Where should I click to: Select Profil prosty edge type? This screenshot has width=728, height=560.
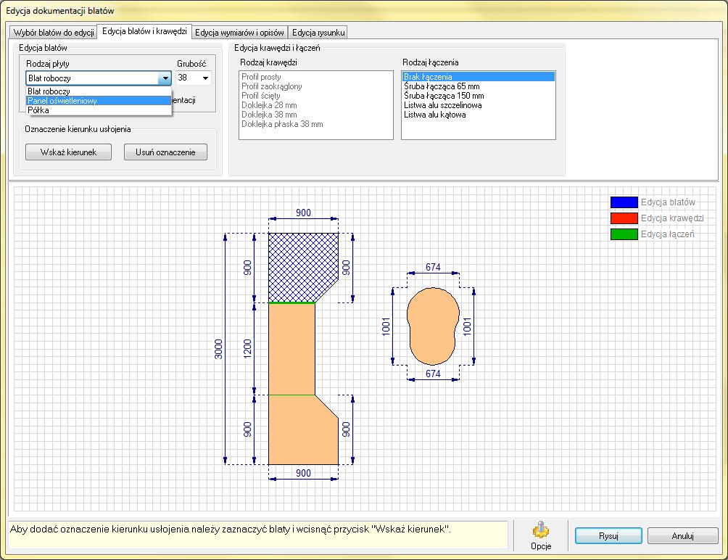pos(315,77)
